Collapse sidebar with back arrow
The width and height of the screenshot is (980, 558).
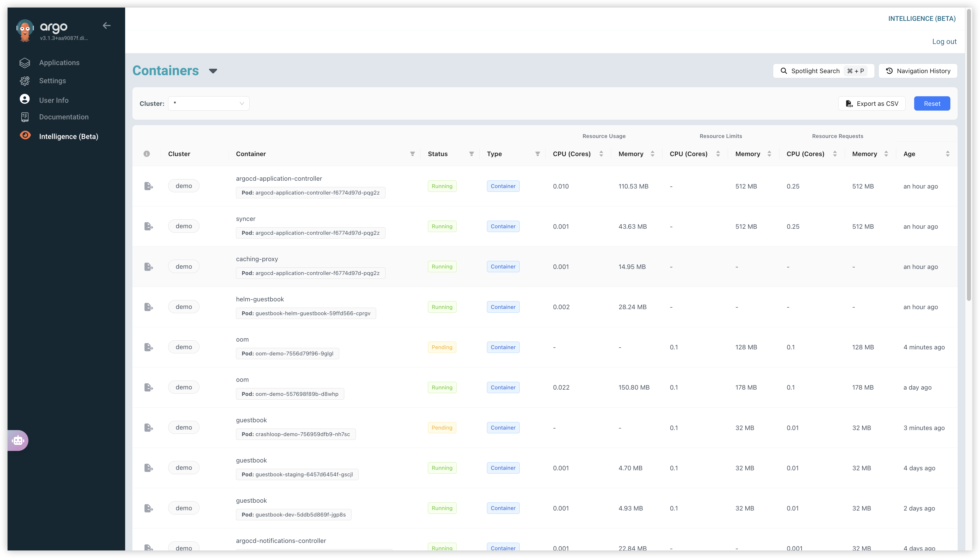point(107,26)
